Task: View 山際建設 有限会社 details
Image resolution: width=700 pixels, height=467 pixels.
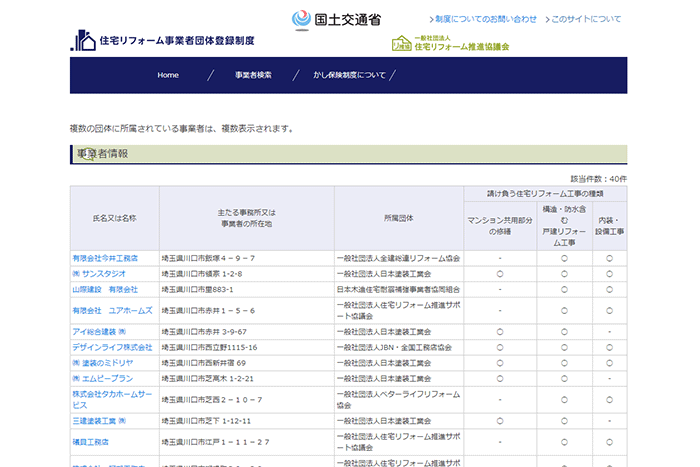Action: click(105, 289)
